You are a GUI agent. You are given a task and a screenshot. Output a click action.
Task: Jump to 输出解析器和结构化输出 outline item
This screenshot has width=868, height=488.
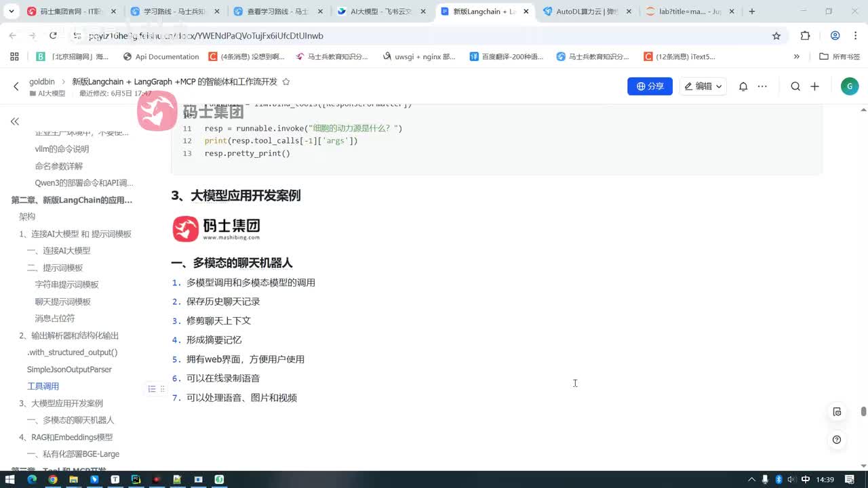pos(68,335)
